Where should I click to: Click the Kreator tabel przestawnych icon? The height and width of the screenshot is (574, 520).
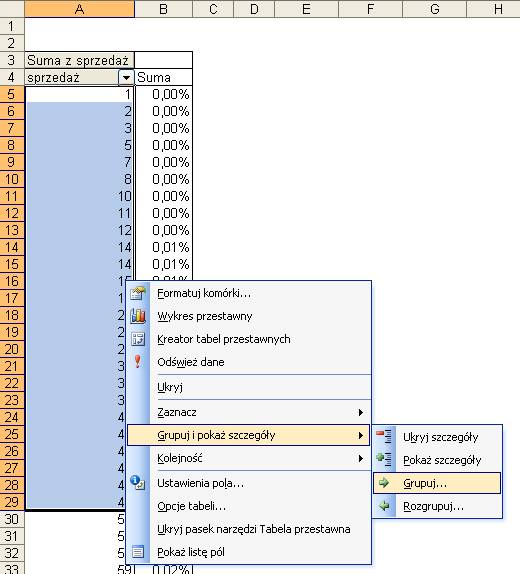[x=138, y=339]
